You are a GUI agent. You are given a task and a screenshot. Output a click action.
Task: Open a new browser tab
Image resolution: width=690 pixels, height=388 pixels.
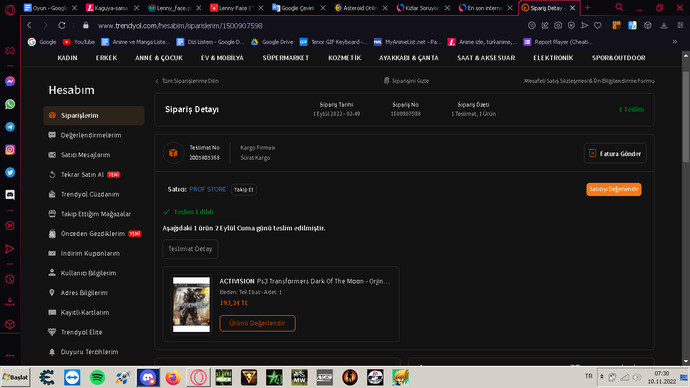tap(587, 7)
